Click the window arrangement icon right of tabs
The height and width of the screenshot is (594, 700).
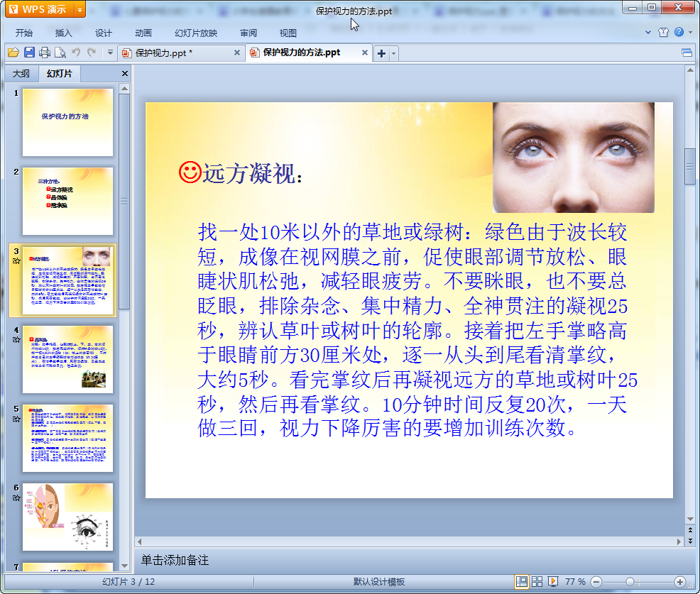pyautogui.click(x=687, y=53)
